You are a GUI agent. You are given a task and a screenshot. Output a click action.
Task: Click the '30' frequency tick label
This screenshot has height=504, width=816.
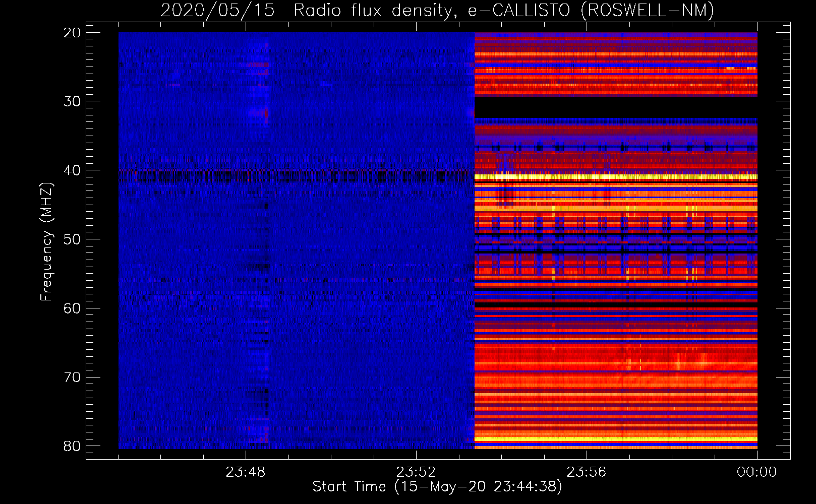pyautogui.click(x=72, y=101)
